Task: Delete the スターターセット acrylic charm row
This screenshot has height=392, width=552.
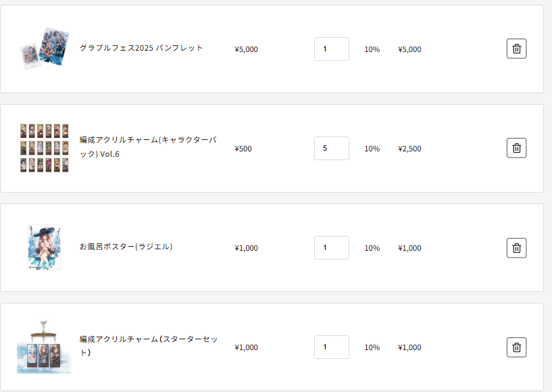Action: 516,347
